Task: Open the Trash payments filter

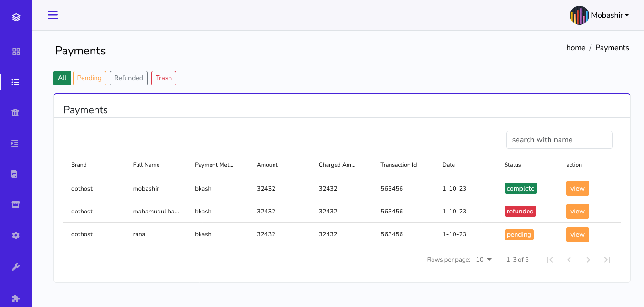Action: coord(163,78)
